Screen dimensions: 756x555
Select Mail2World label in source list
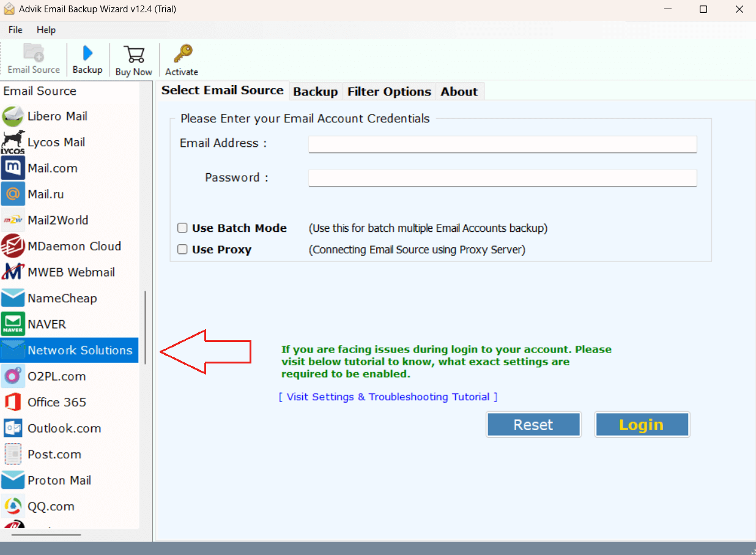tap(58, 220)
